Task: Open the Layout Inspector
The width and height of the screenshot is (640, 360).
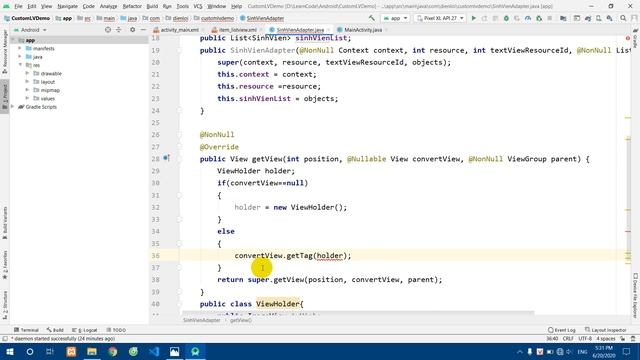Action: coord(605,330)
